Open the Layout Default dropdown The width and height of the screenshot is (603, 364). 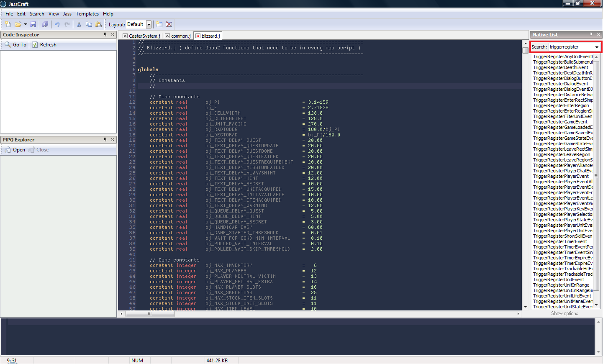[x=149, y=25]
